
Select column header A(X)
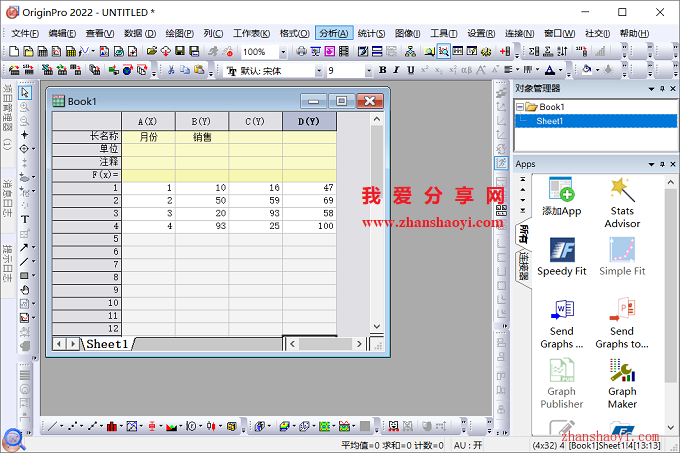point(148,121)
